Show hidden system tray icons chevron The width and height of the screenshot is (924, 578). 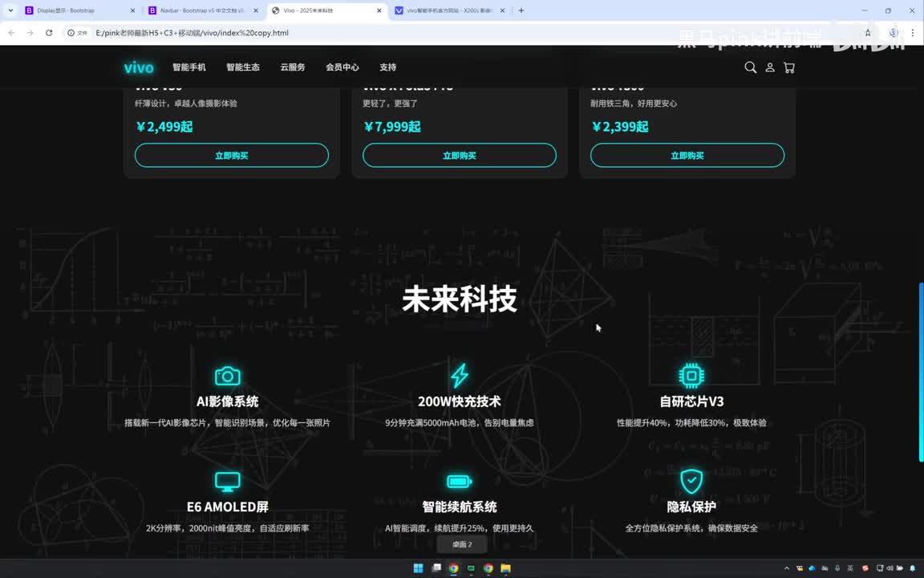click(x=787, y=568)
